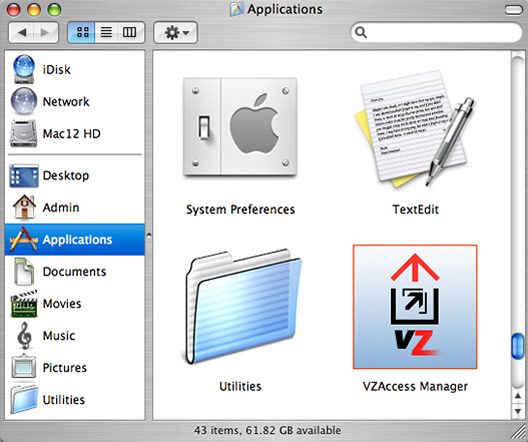
Task: Click the Music note icon
Action: tap(24, 335)
